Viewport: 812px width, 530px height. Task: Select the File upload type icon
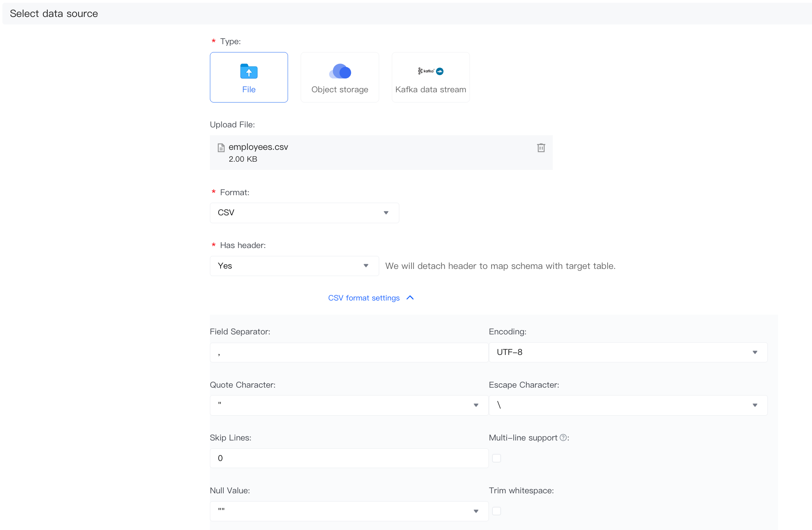click(249, 71)
